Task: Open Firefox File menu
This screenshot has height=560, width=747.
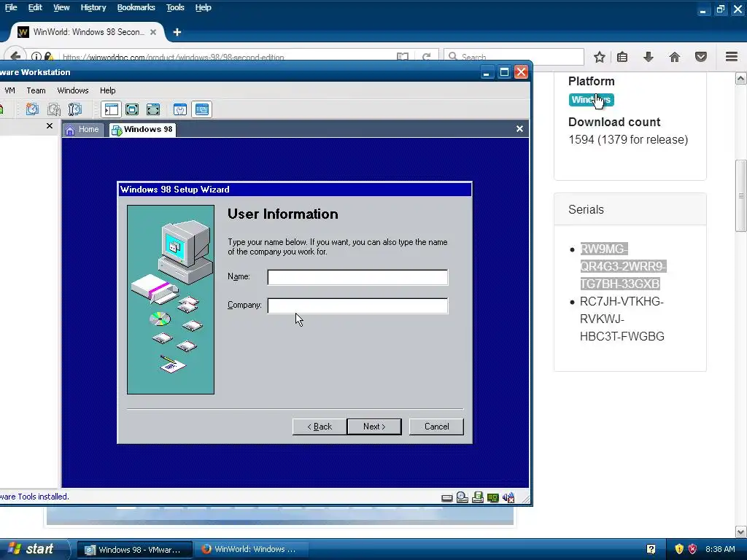Action: pyautogui.click(x=11, y=7)
